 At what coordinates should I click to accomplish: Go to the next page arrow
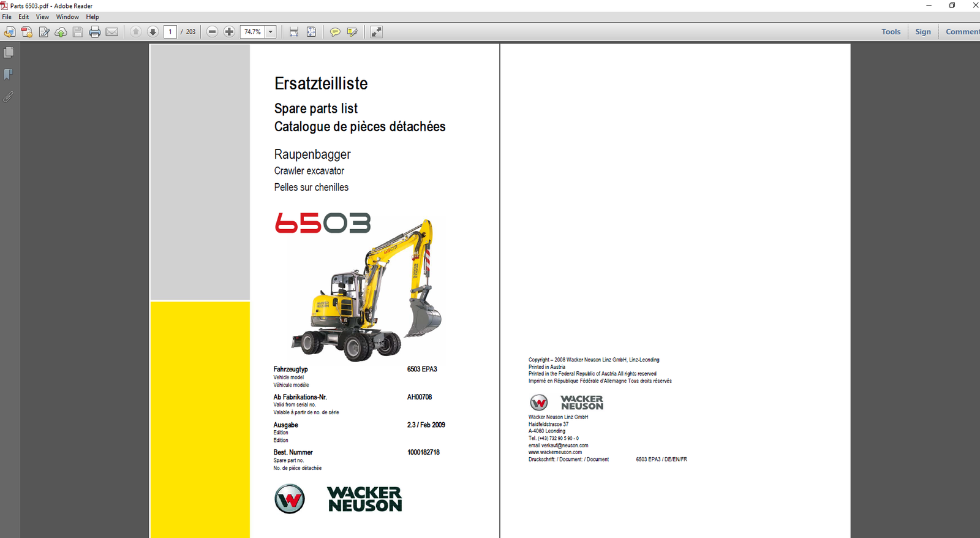pyautogui.click(x=153, y=32)
